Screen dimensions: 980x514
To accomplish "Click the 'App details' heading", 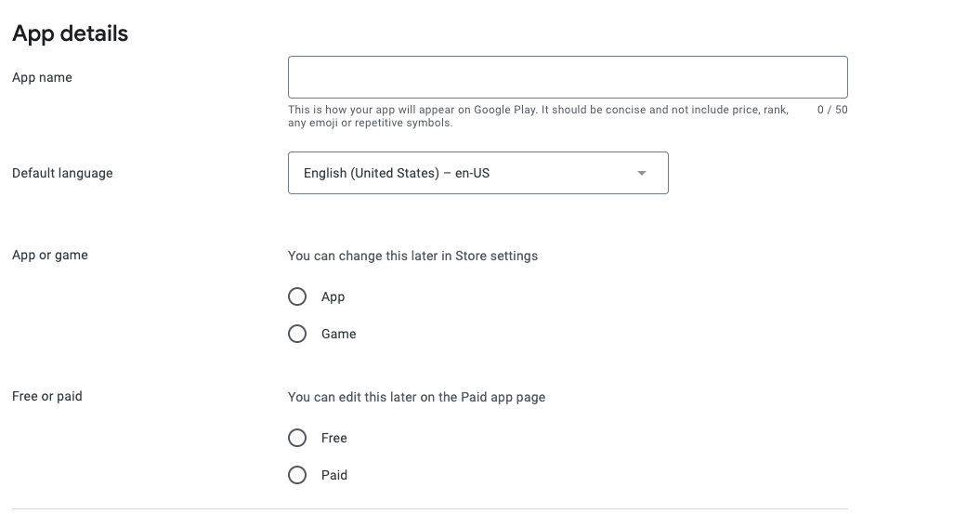I will point(70,33).
